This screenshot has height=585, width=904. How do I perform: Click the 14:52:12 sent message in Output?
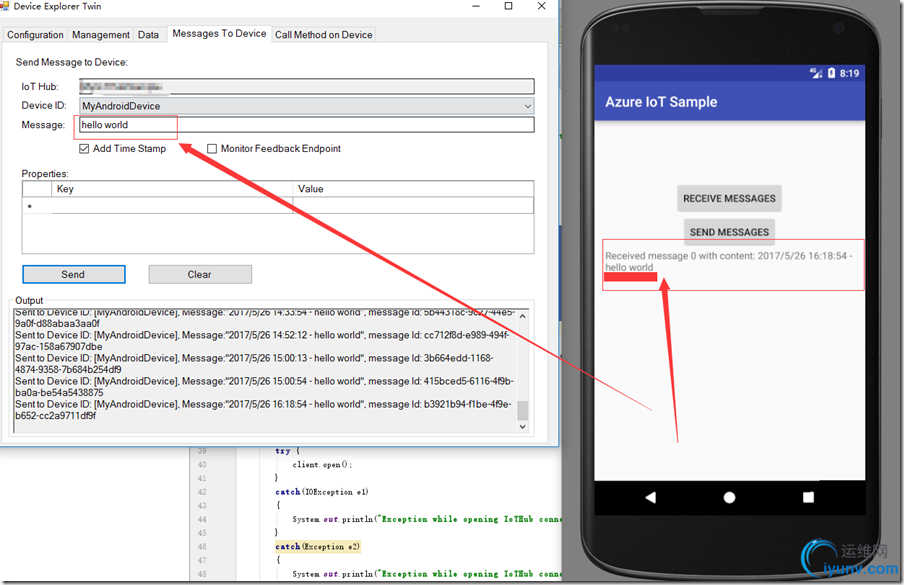point(262,341)
